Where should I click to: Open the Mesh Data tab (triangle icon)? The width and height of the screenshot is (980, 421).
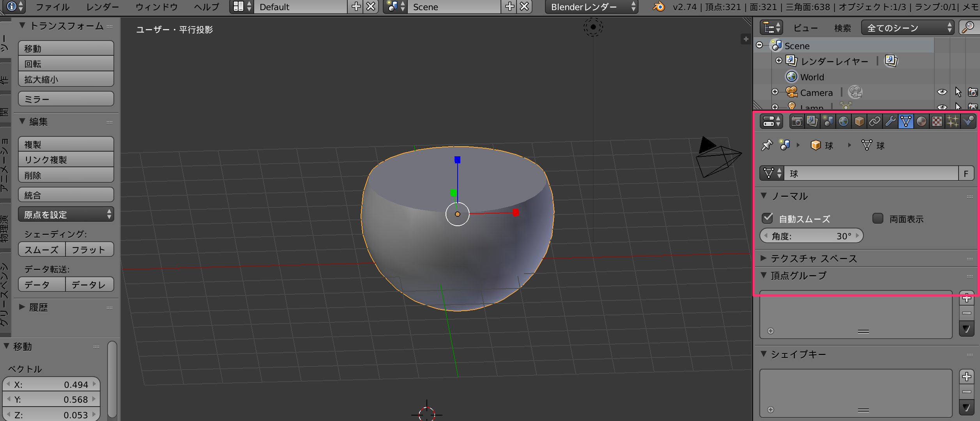click(906, 122)
